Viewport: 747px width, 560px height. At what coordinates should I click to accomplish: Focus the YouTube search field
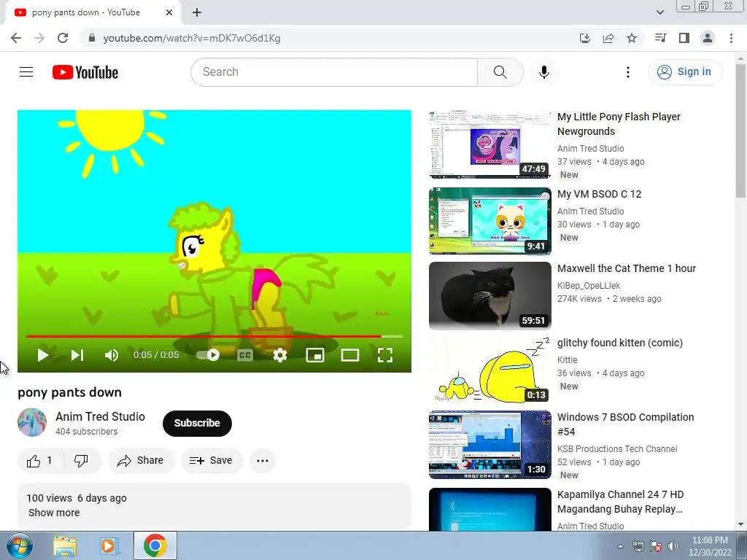334,72
